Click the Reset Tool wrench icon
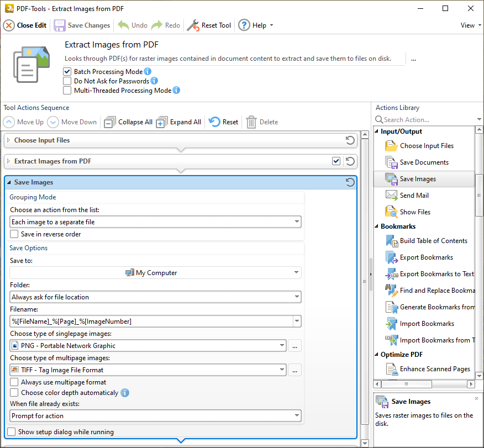Screen dimensions: 484x448 point(193,25)
